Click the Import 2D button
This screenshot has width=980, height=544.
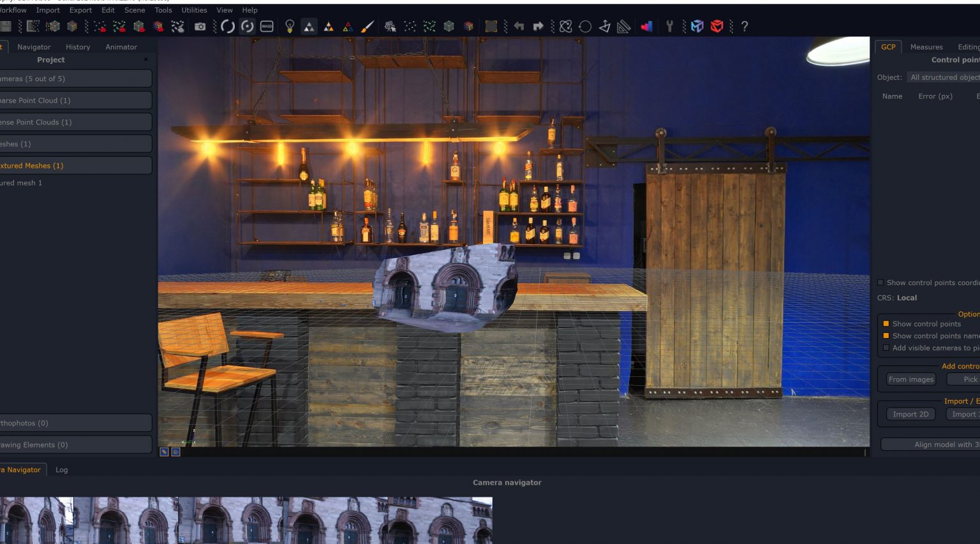910,414
